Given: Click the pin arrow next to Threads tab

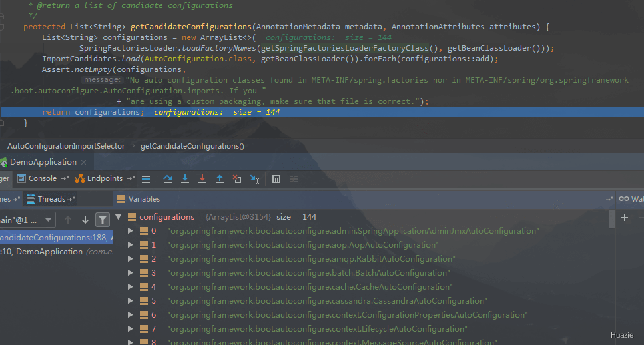Looking at the screenshot, I should coord(71,199).
